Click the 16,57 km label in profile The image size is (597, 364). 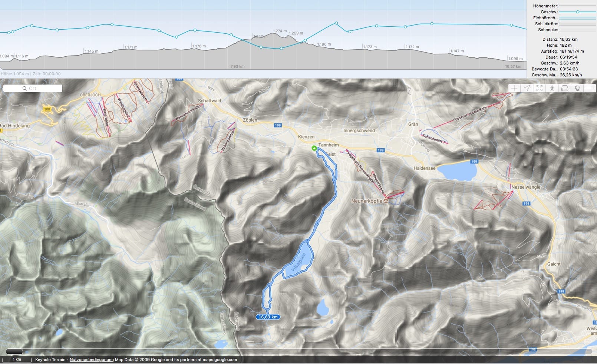pyautogui.click(x=513, y=67)
